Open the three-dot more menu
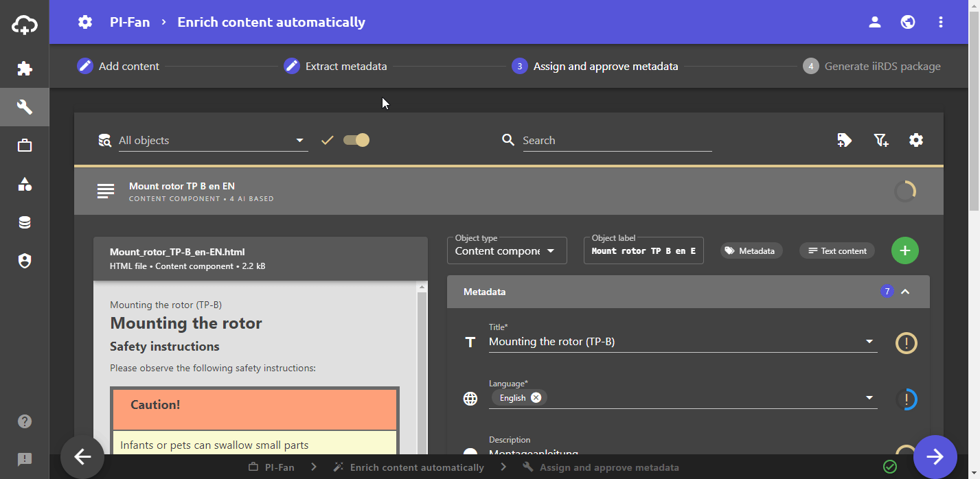Image resolution: width=980 pixels, height=479 pixels. (x=941, y=22)
